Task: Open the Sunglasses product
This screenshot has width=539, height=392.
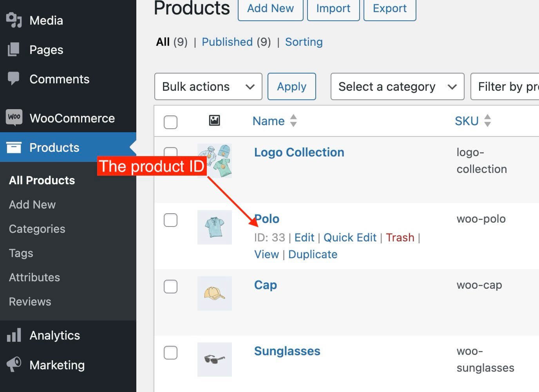Action: coord(287,351)
